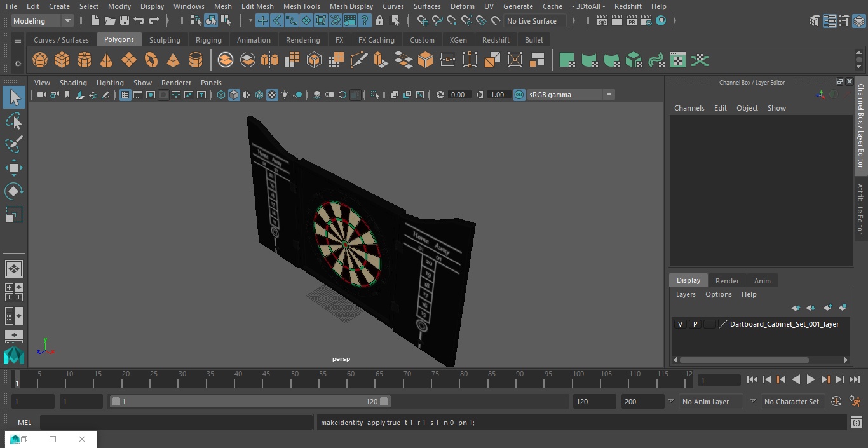The image size is (868, 448).
Task: Create a polygon cube from the shelf
Action: click(62, 60)
